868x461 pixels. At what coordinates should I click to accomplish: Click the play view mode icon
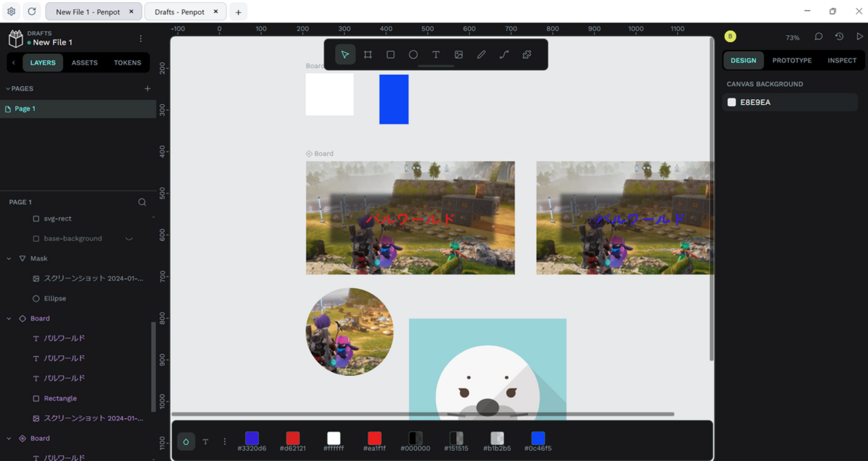point(859,37)
